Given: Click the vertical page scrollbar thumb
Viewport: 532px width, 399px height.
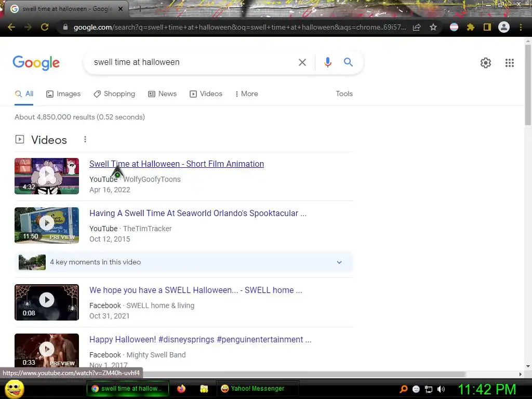Looking at the screenshot, I should tap(528, 85).
